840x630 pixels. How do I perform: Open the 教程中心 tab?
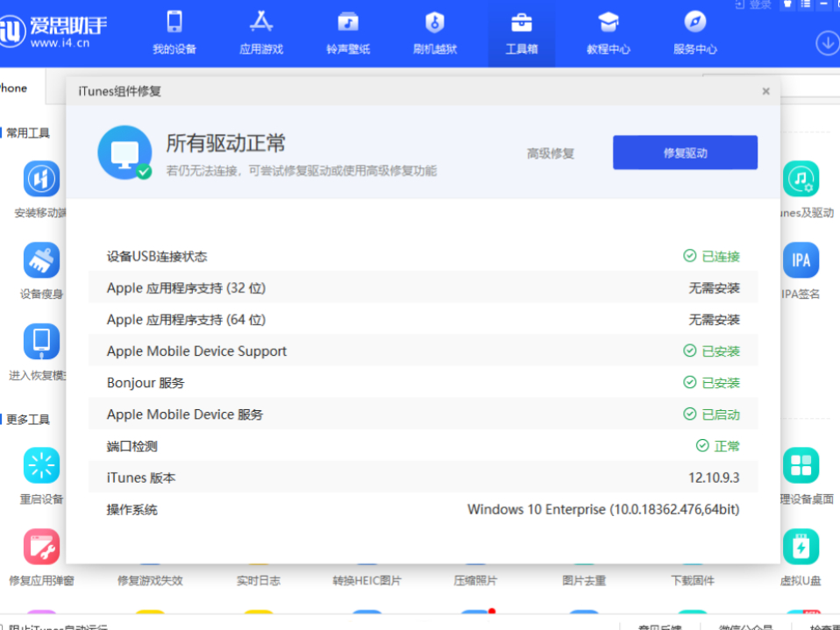point(608,33)
